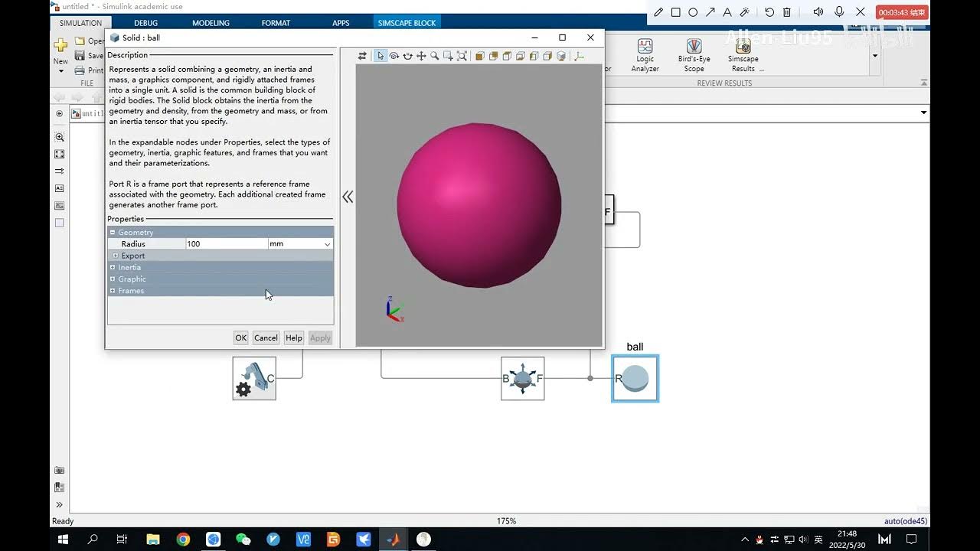Expand the Inertia properties node
The height and width of the screenshot is (551, 980).
click(x=113, y=267)
